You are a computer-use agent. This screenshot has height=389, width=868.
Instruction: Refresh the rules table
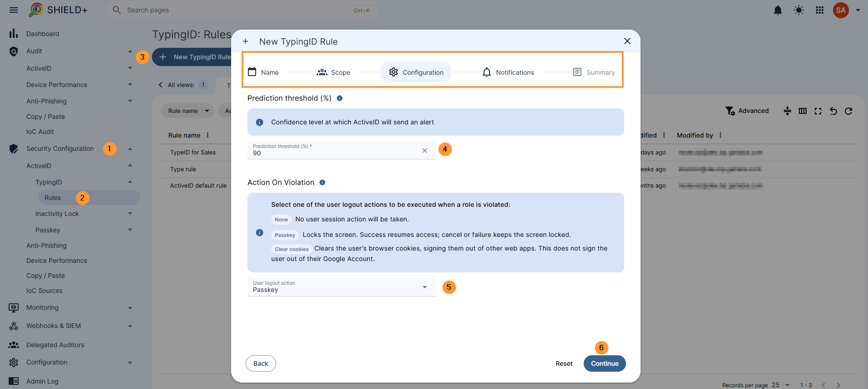coord(848,111)
